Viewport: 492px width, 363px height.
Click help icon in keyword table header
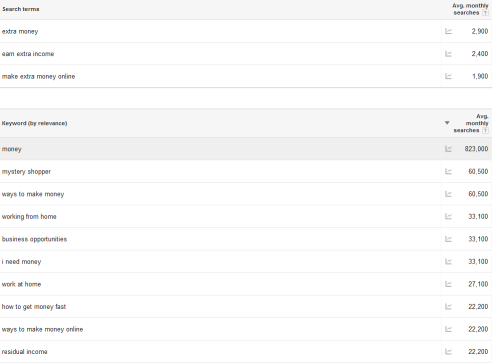[485, 130]
